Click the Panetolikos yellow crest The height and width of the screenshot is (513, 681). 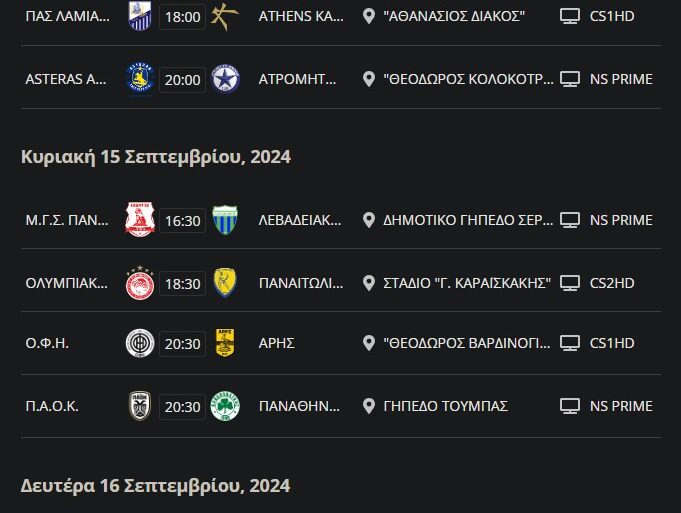coord(225,282)
